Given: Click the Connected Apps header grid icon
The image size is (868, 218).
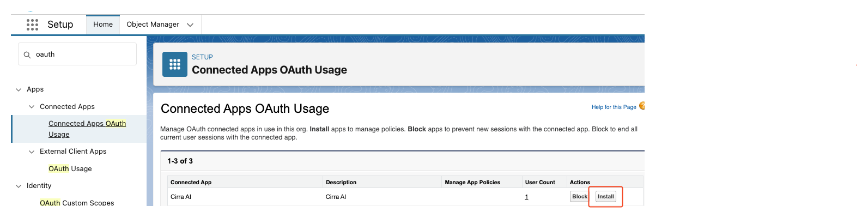Looking at the screenshot, I should coord(175,64).
